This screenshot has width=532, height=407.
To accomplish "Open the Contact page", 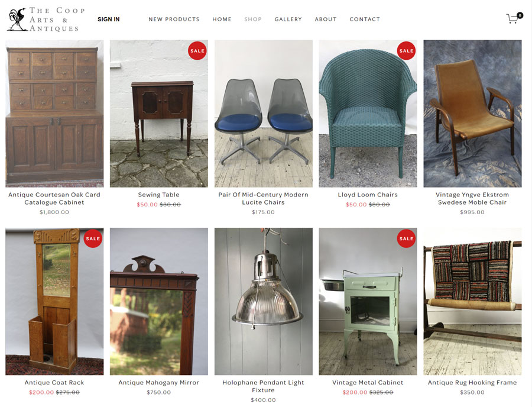I will pyautogui.click(x=365, y=20).
